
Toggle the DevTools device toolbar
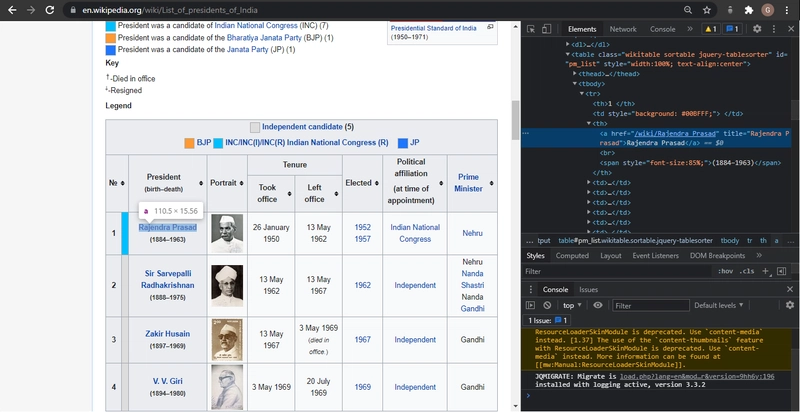point(546,29)
